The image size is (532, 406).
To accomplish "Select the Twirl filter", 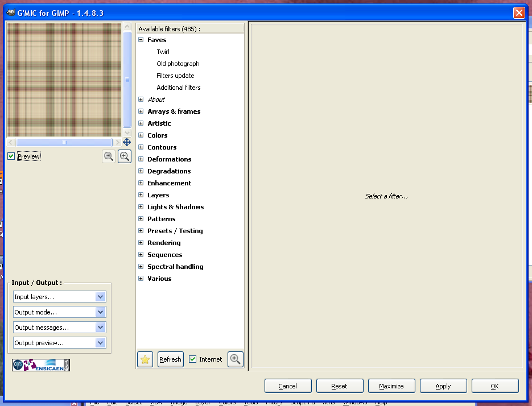I will (x=163, y=52).
